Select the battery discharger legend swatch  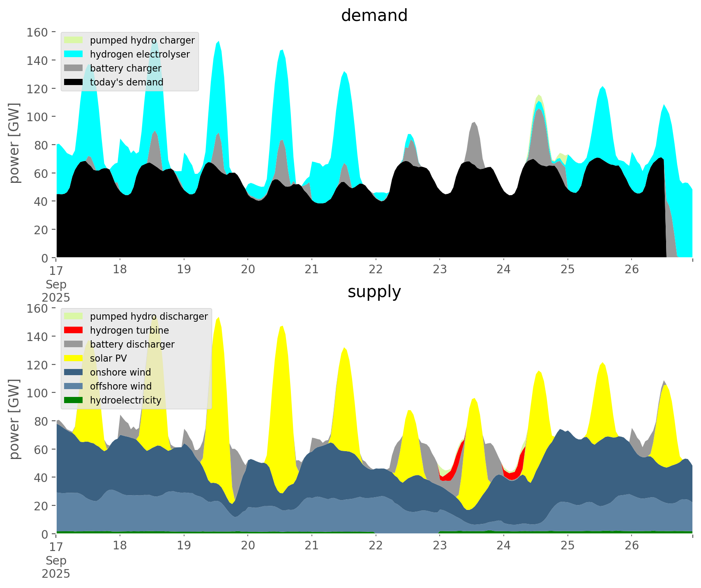[74, 344]
